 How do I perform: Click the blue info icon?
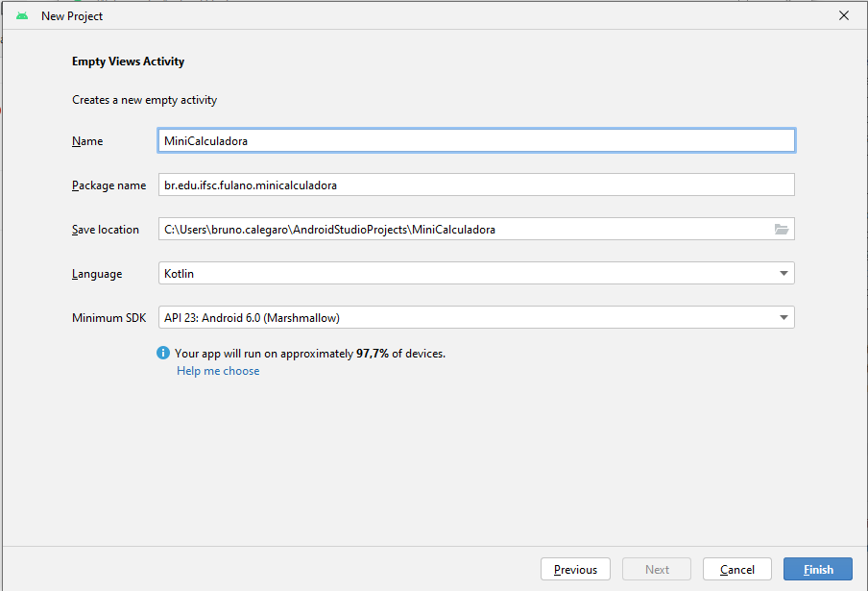(x=163, y=353)
